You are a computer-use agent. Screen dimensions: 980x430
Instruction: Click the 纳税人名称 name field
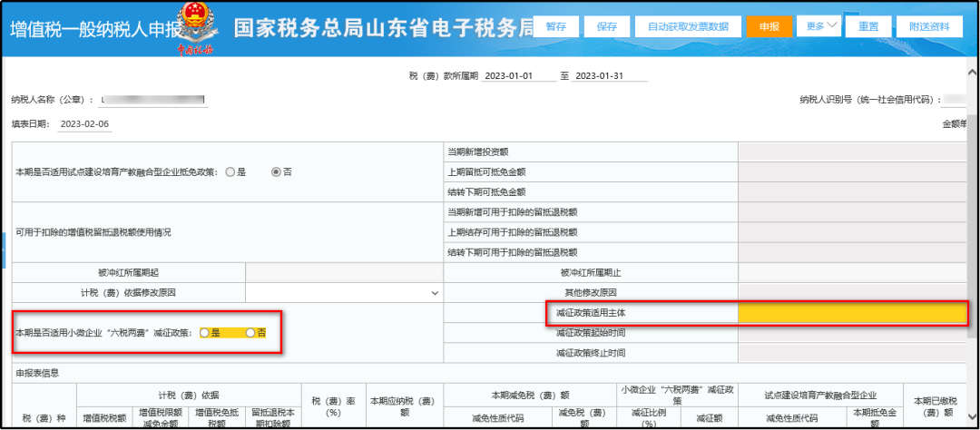click(153, 100)
